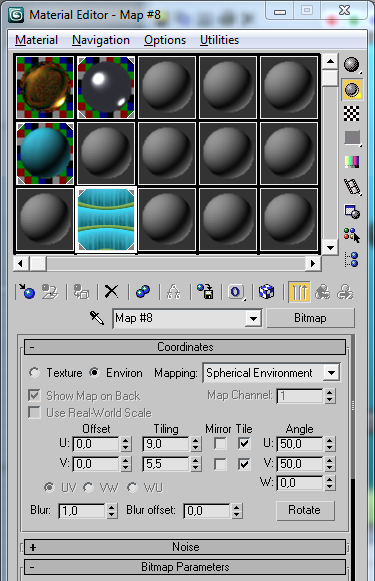Uncheck the V Tile checkbox
This screenshot has height=581, width=375.
click(x=244, y=464)
